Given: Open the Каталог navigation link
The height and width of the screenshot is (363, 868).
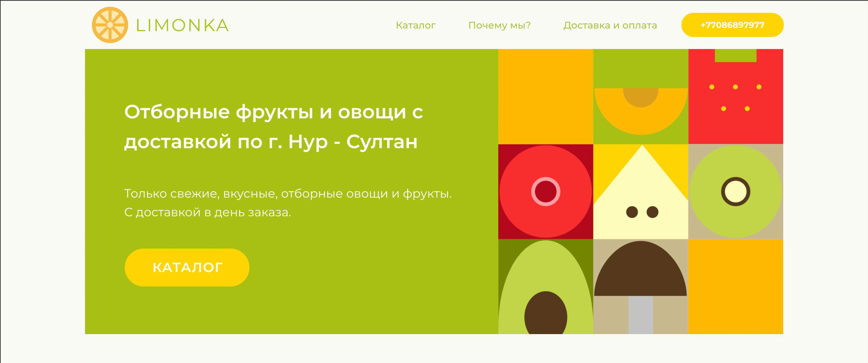Looking at the screenshot, I should [415, 25].
